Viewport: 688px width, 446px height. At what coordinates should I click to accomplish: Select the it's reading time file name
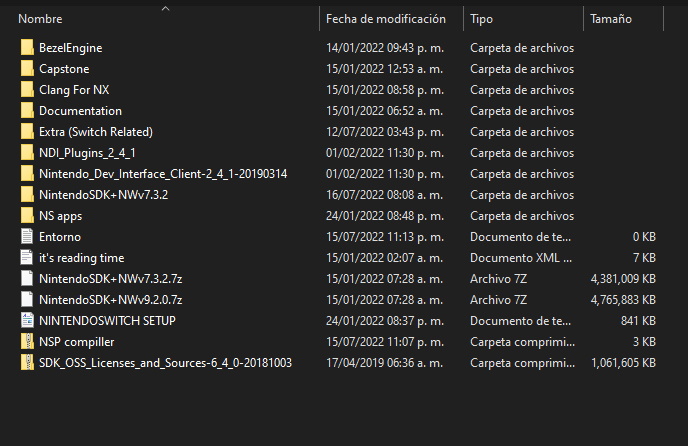point(82,258)
